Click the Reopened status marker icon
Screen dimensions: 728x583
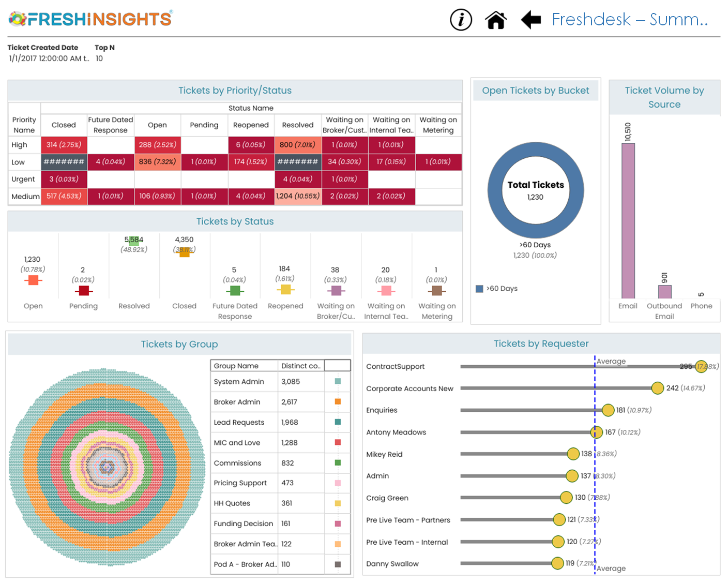point(285,290)
